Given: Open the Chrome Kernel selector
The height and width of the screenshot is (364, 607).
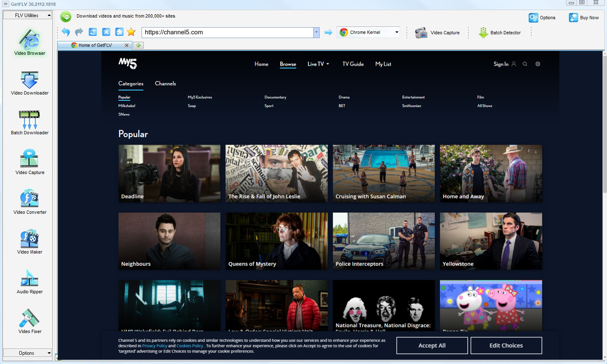Looking at the screenshot, I should [x=369, y=32].
